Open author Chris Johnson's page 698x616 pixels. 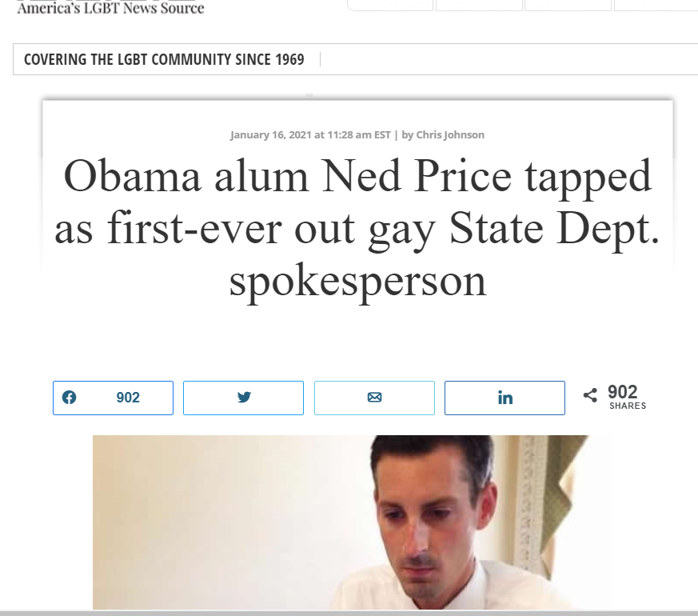pos(450,134)
